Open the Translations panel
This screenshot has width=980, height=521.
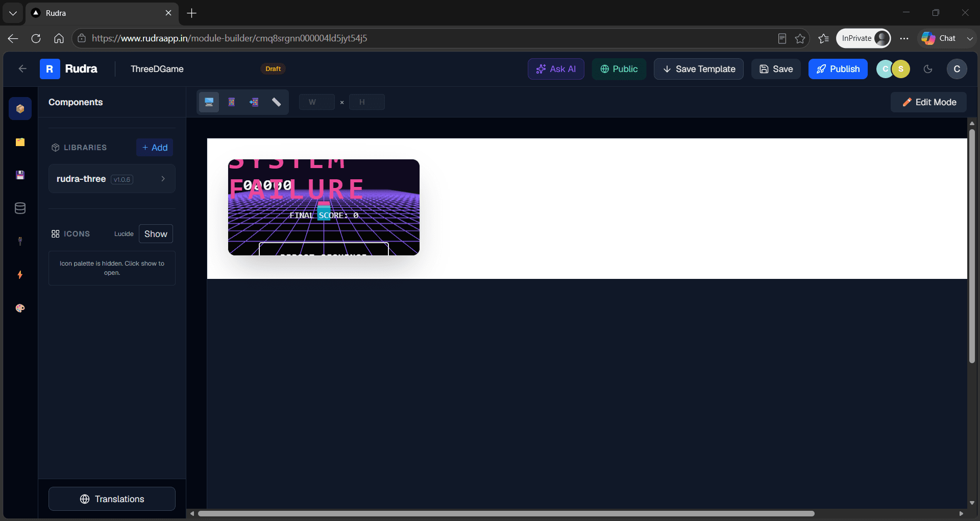pos(112,499)
